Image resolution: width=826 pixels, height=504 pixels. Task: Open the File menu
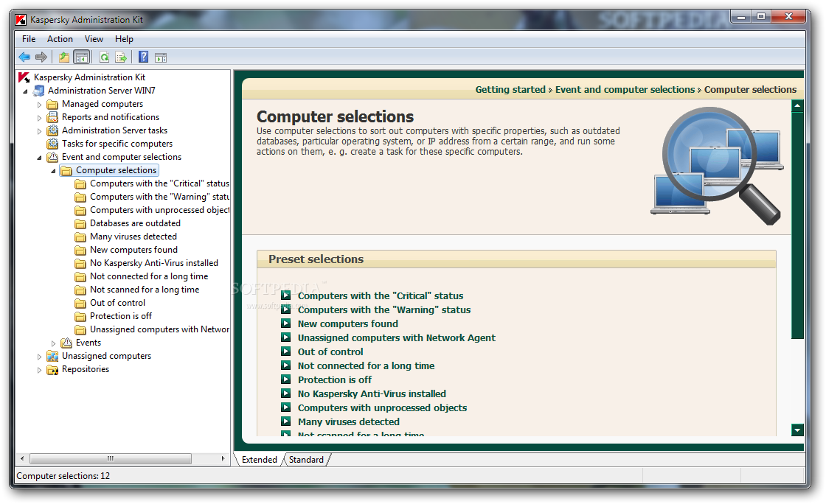click(x=29, y=39)
